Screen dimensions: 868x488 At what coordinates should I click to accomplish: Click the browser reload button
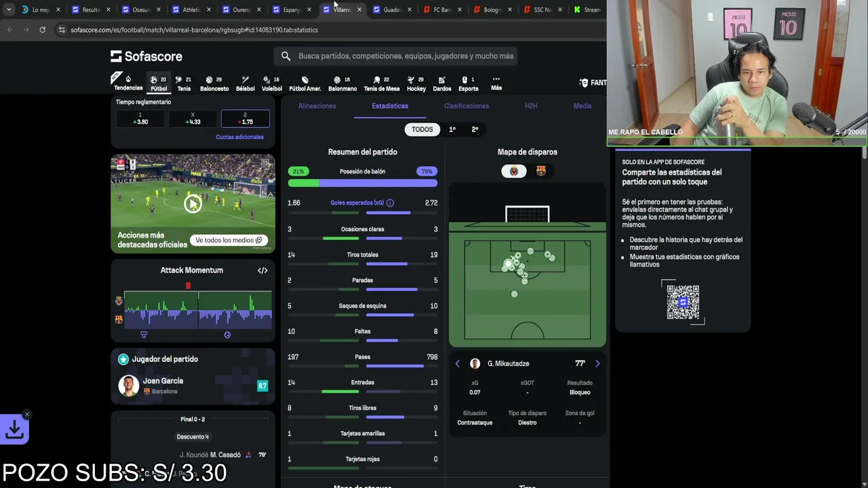pos(42,30)
